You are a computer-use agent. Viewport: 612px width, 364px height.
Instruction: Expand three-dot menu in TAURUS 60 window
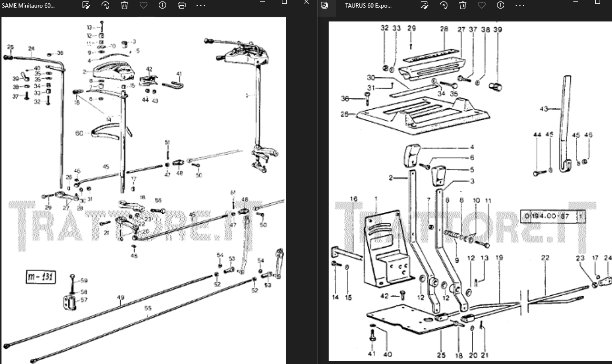coord(520,5)
